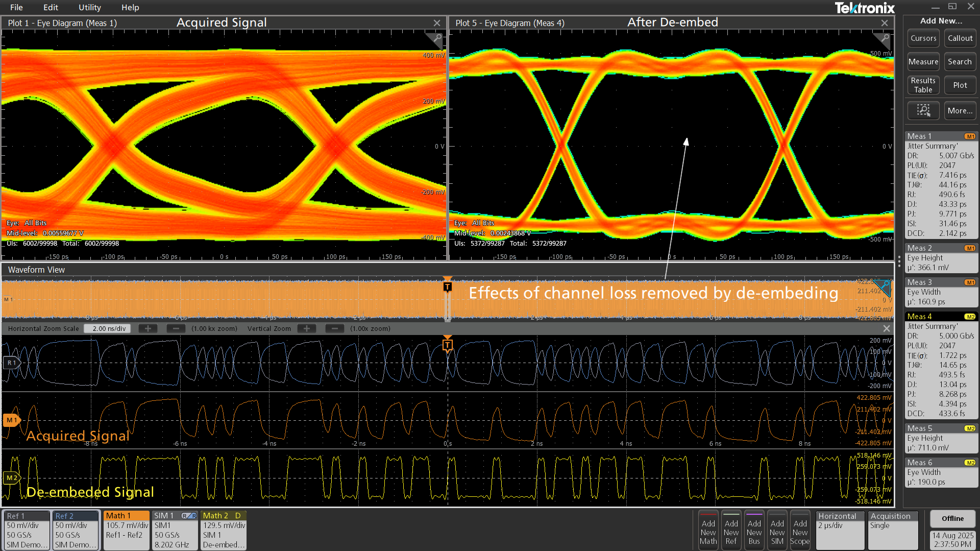The height and width of the screenshot is (551, 980).
Task: Toggle the Ref 2 waveform badge
Action: click(76, 530)
